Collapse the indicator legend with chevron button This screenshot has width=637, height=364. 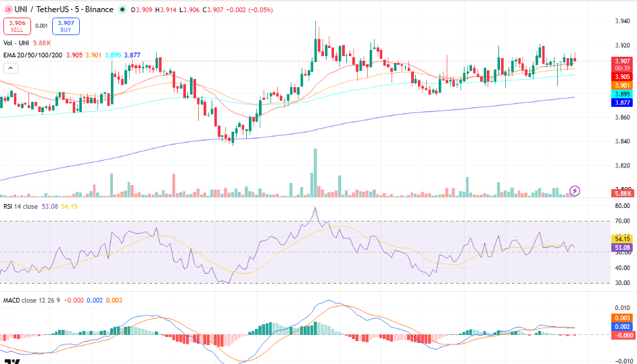[11, 68]
